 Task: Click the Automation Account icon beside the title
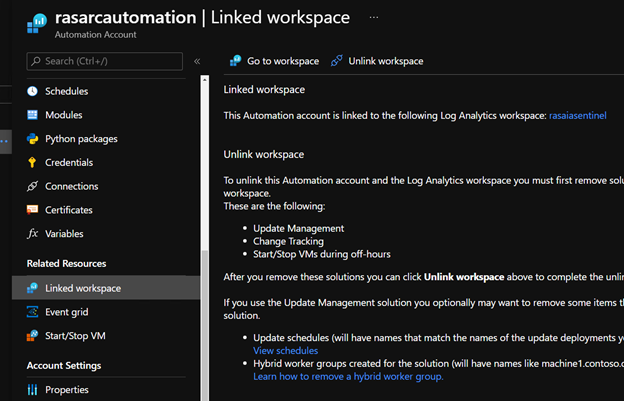(x=37, y=23)
